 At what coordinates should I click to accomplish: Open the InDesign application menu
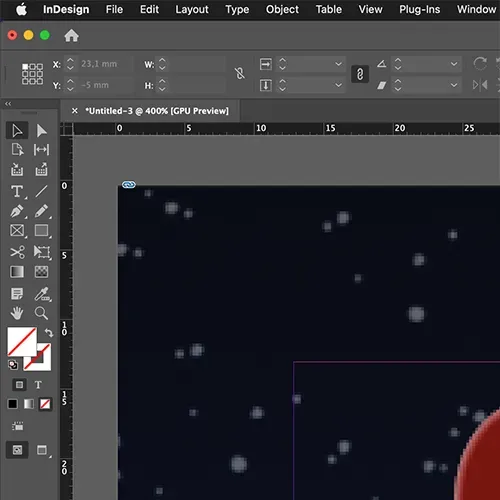pyautogui.click(x=66, y=9)
